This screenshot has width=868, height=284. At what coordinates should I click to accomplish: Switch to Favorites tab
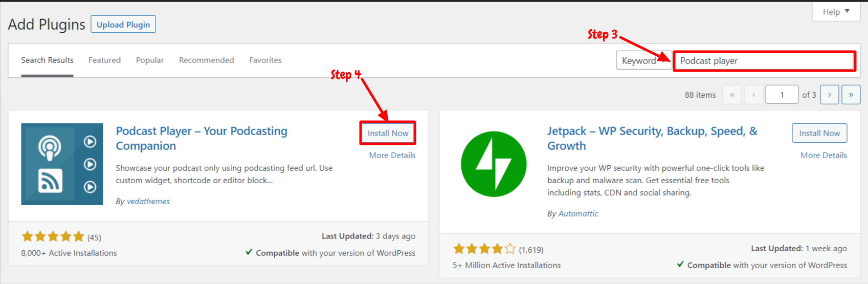[x=265, y=60]
